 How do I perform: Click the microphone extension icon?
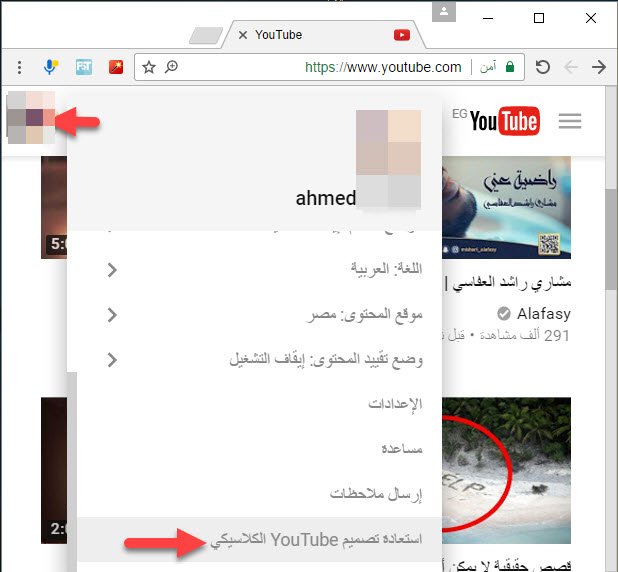click(x=51, y=67)
